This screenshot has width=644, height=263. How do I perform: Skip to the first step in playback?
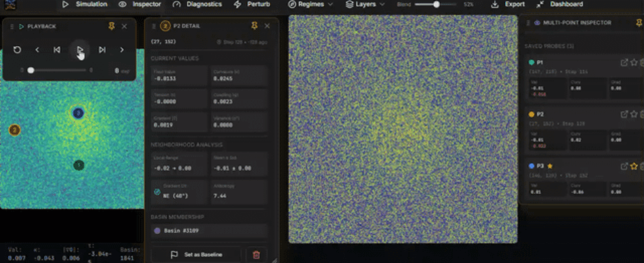[x=57, y=49]
